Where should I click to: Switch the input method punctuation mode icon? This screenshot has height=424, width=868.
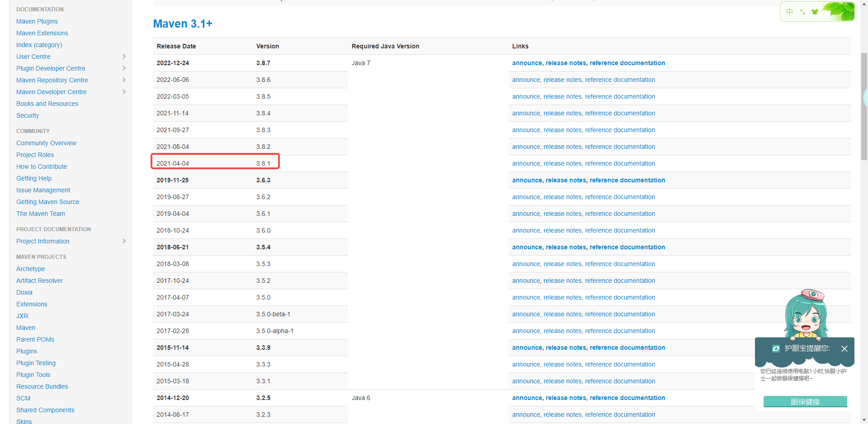pyautogui.click(x=802, y=12)
